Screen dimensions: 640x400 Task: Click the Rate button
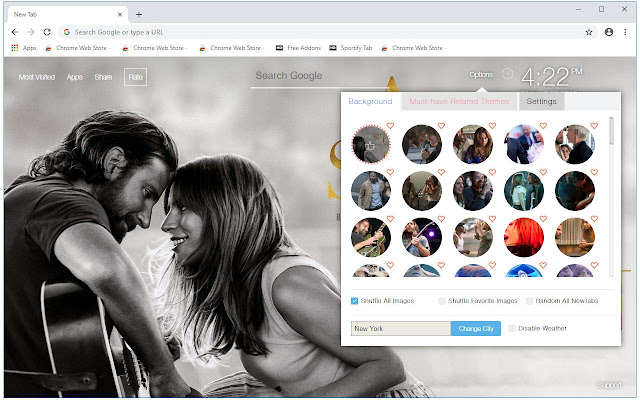[136, 77]
